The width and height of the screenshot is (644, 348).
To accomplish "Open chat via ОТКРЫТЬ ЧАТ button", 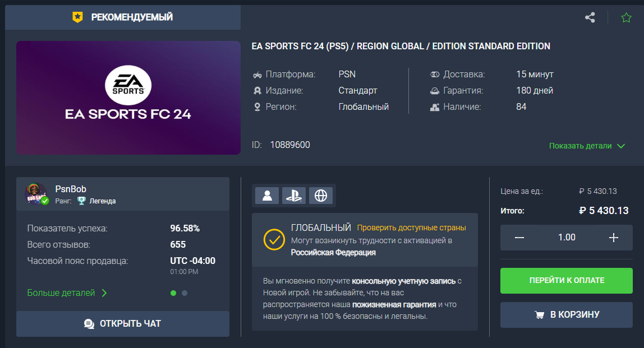I will point(123,324).
